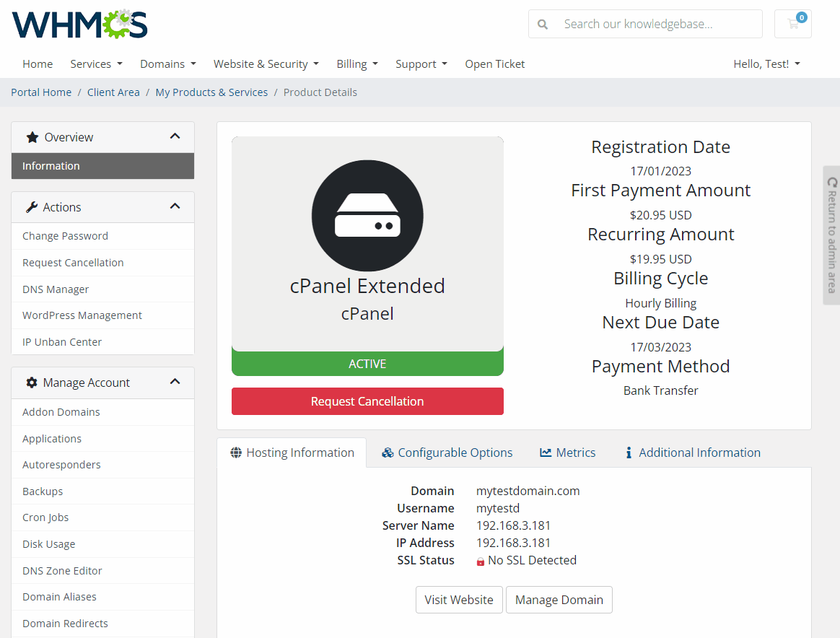840x638 pixels.
Task: Select the Open Ticket menu item
Action: [494, 64]
